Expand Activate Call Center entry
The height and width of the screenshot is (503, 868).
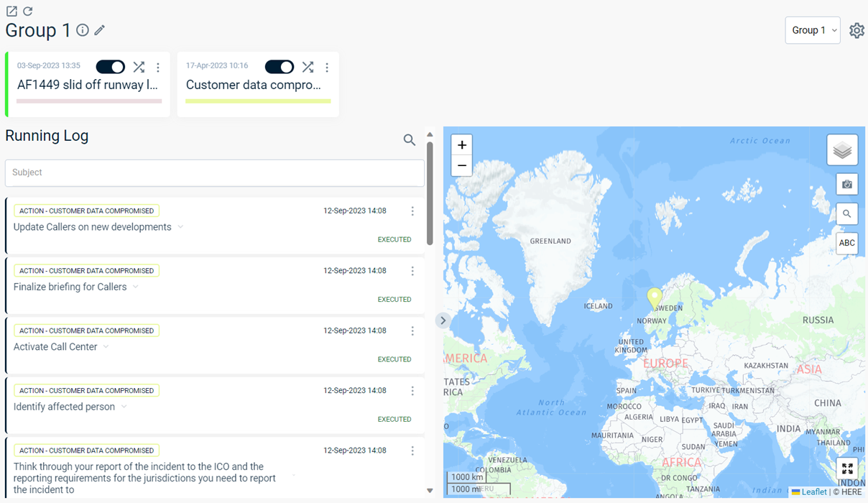click(x=106, y=347)
